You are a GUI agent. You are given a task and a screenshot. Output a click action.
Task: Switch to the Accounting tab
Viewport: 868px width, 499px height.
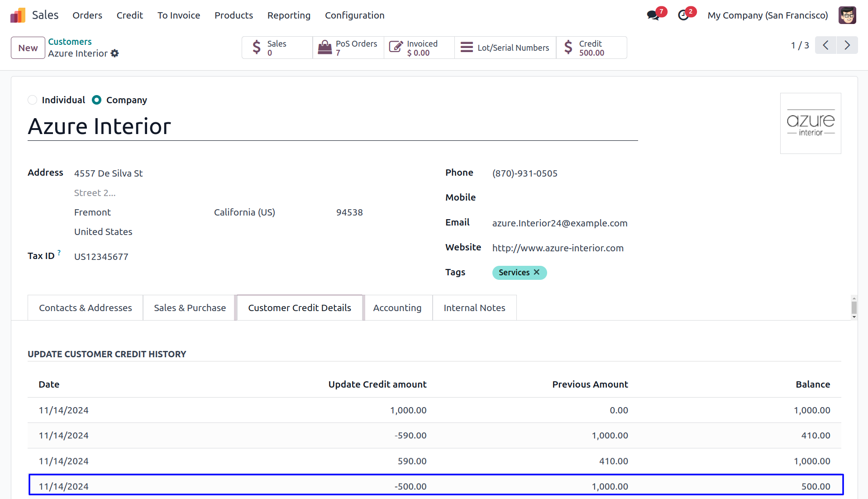tap(397, 308)
